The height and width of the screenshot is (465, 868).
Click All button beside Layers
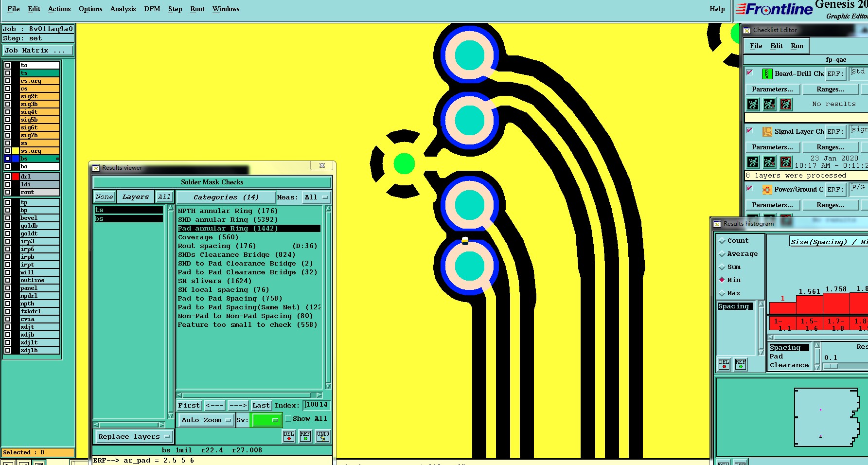pyautogui.click(x=164, y=197)
